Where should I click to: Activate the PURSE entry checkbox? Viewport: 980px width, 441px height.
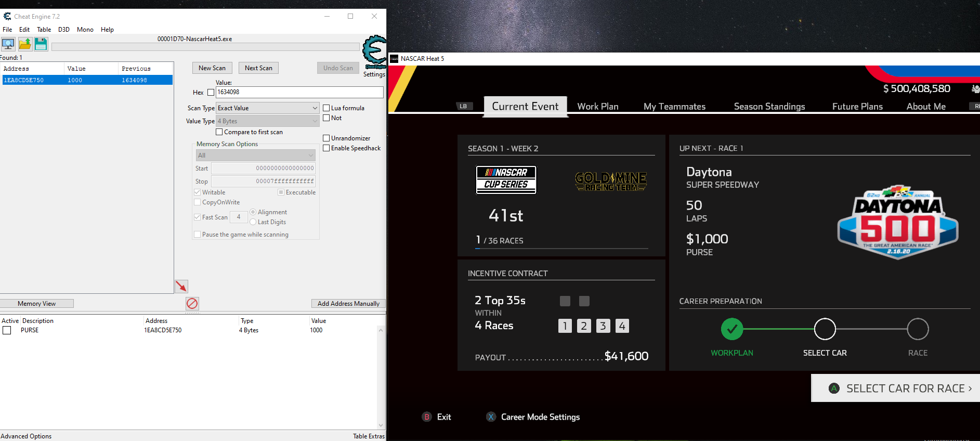pyautogui.click(x=7, y=330)
